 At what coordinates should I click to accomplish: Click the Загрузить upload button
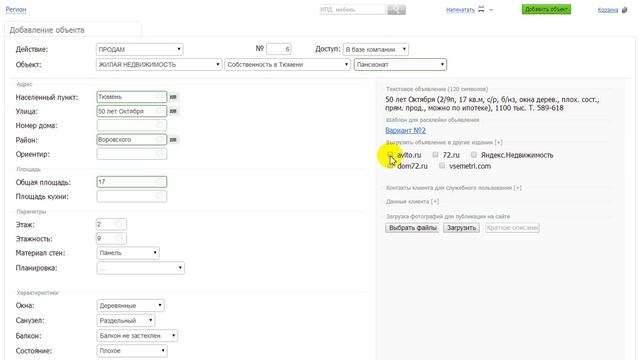pyautogui.click(x=461, y=228)
